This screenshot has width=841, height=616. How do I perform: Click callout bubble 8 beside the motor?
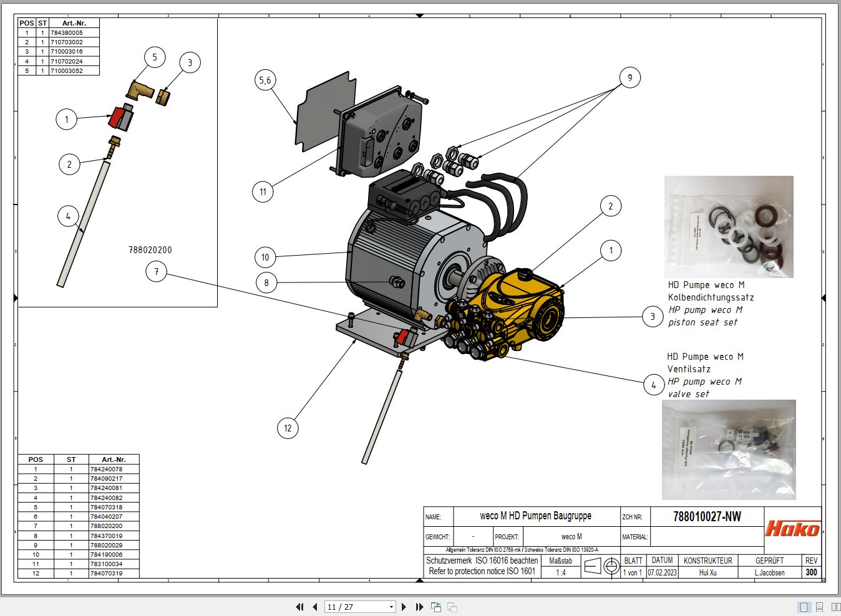(x=266, y=282)
